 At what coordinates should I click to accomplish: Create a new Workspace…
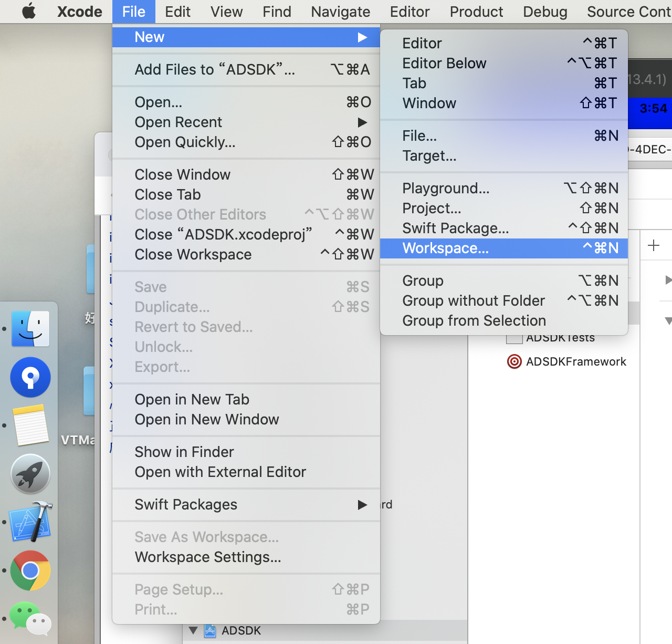pyautogui.click(x=504, y=248)
